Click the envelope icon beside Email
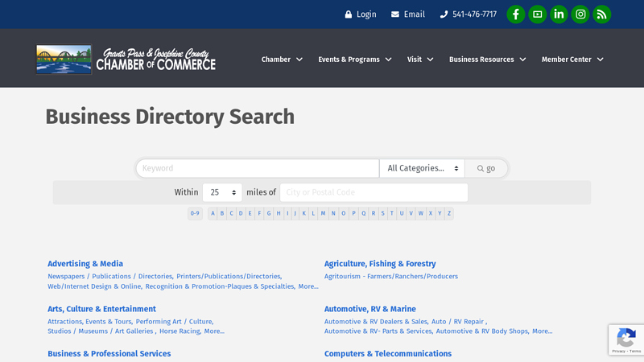This screenshot has height=362, width=644. pyautogui.click(x=395, y=14)
